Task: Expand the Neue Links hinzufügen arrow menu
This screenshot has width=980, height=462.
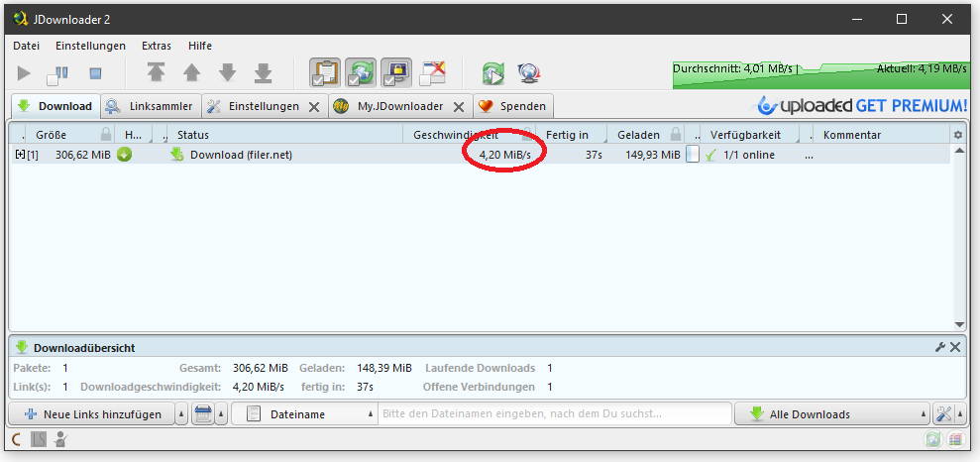Action: point(181,413)
